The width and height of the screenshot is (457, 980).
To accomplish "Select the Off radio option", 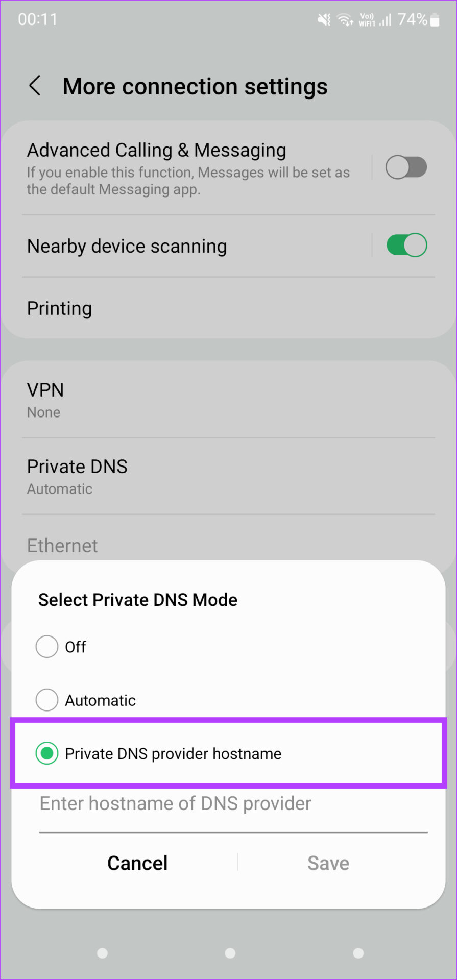I will [x=47, y=647].
